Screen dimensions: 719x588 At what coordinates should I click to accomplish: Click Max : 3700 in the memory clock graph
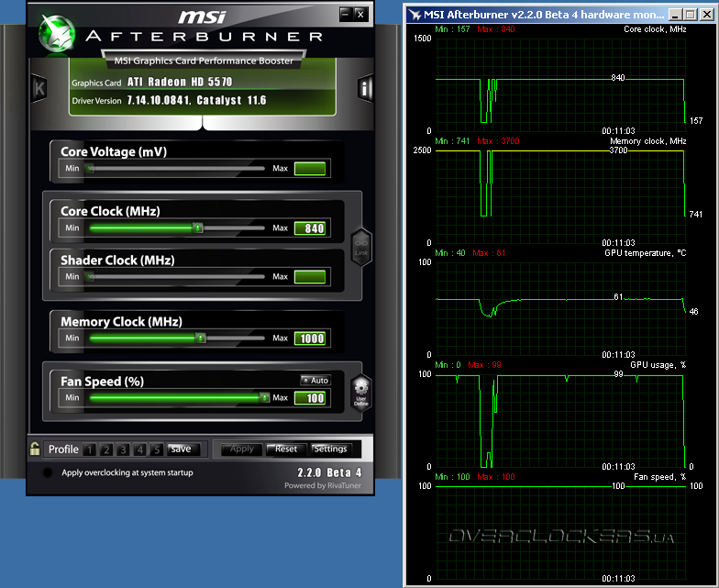[498, 141]
